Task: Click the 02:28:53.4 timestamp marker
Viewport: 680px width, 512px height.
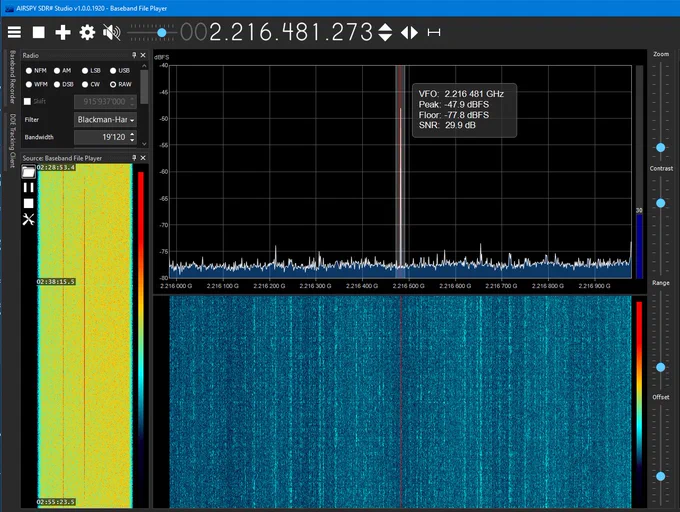Action: click(56, 167)
